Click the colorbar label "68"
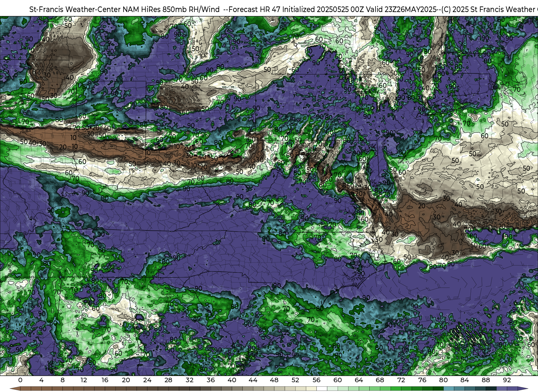Image resolution: width=538 pixels, height=392 pixels. pyautogui.click(x=380, y=380)
